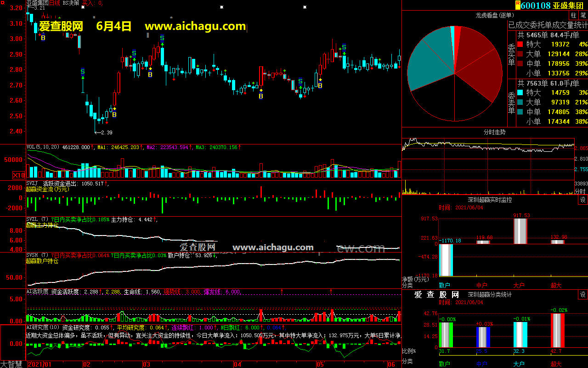Viewport: 588px width, 368px height.
Task: Click the large teal pie slice
Action: tap(430, 64)
